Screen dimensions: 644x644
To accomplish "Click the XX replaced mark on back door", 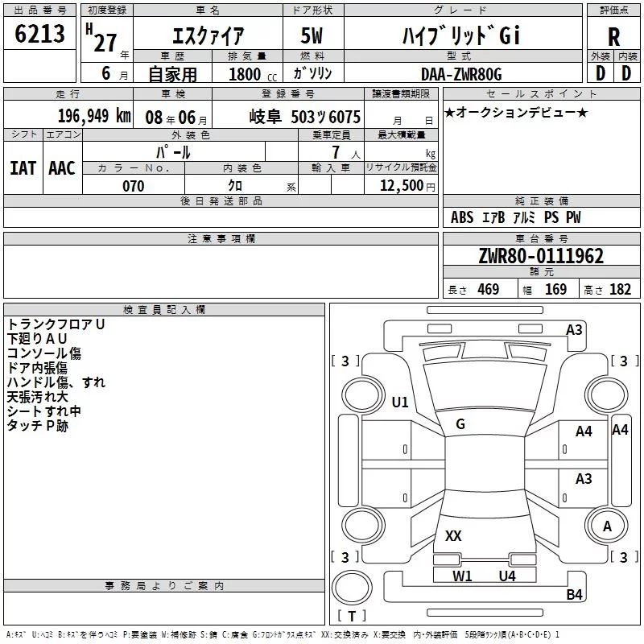I will pos(453,535).
